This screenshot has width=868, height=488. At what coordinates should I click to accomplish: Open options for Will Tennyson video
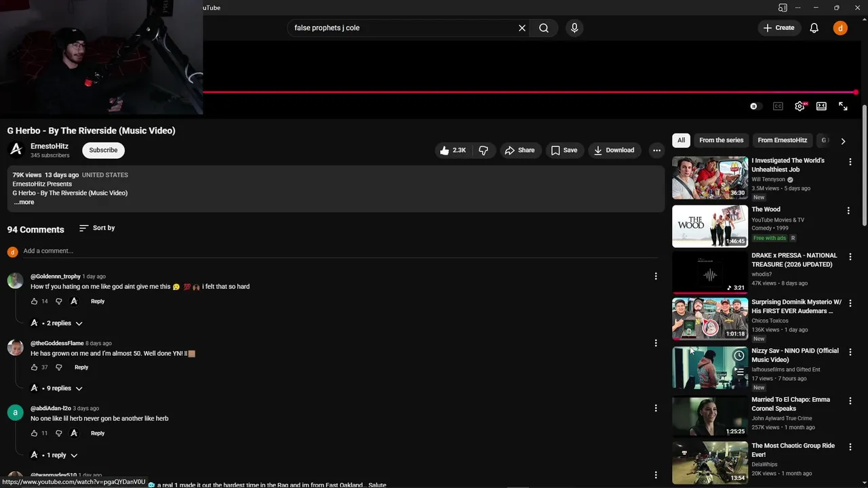[x=850, y=162]
